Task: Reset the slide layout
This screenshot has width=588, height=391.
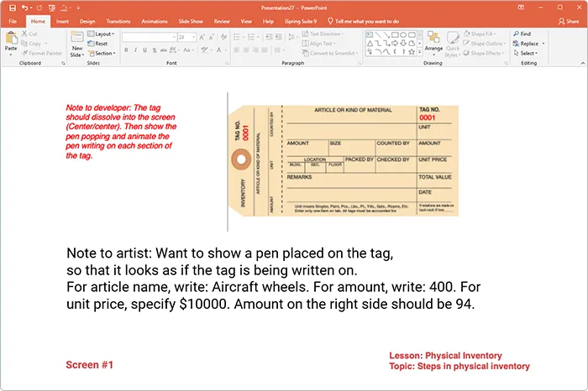Action: tap(97, 44)
